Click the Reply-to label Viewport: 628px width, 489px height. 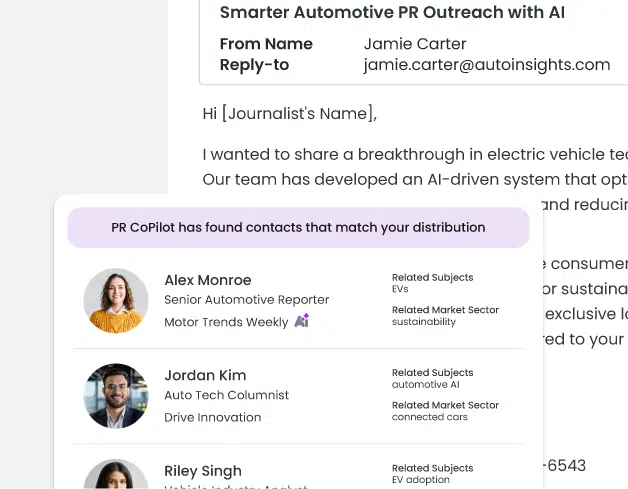[x=254, y=65]
